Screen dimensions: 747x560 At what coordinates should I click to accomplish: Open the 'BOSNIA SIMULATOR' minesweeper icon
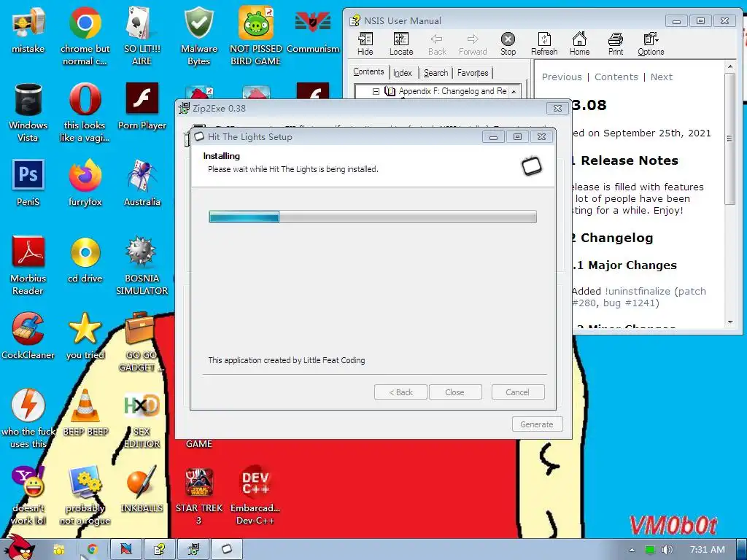pos(142,265)
